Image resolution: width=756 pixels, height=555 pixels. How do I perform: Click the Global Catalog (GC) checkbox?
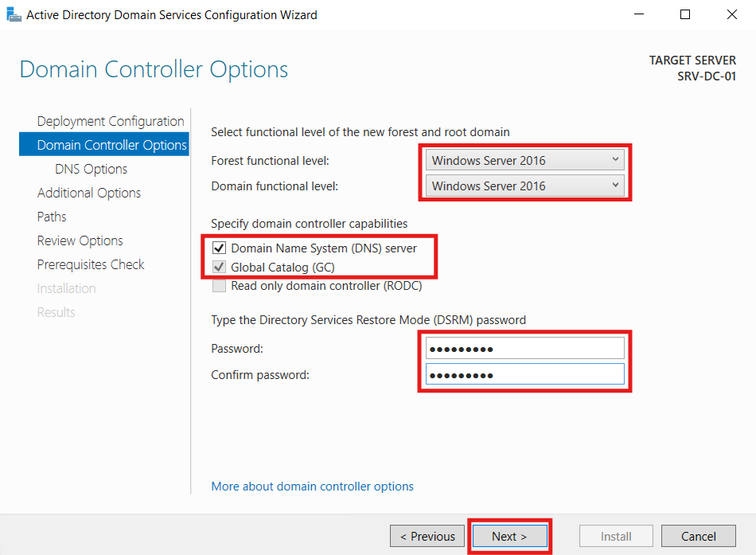pyautogui.click(x=220, y=267)
